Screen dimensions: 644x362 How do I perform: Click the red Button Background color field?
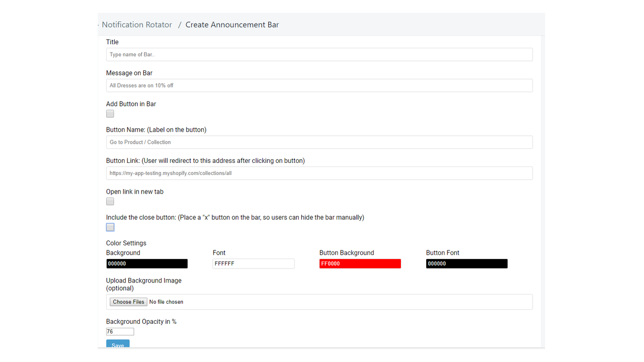360,263
